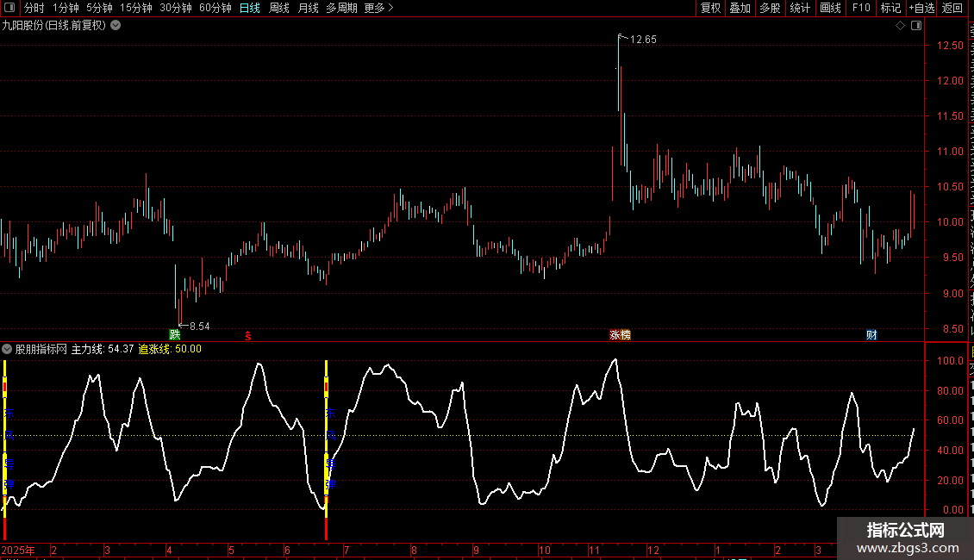
Task: Expand the 更多 periods menu
Action: (x=379, y=8)
